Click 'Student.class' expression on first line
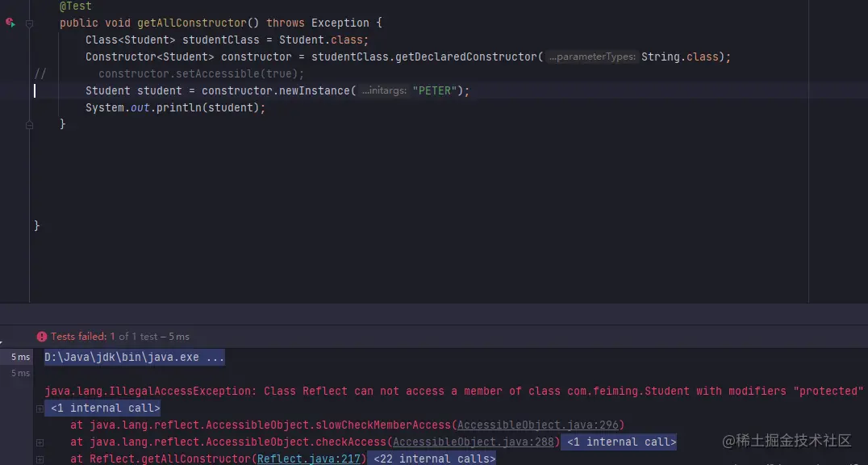Screen dimensions: 868x465 321,40
